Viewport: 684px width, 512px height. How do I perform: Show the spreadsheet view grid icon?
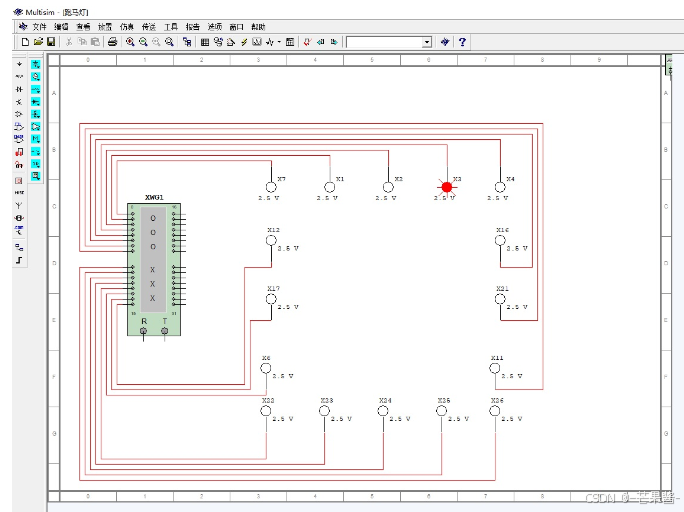(205, 42)
